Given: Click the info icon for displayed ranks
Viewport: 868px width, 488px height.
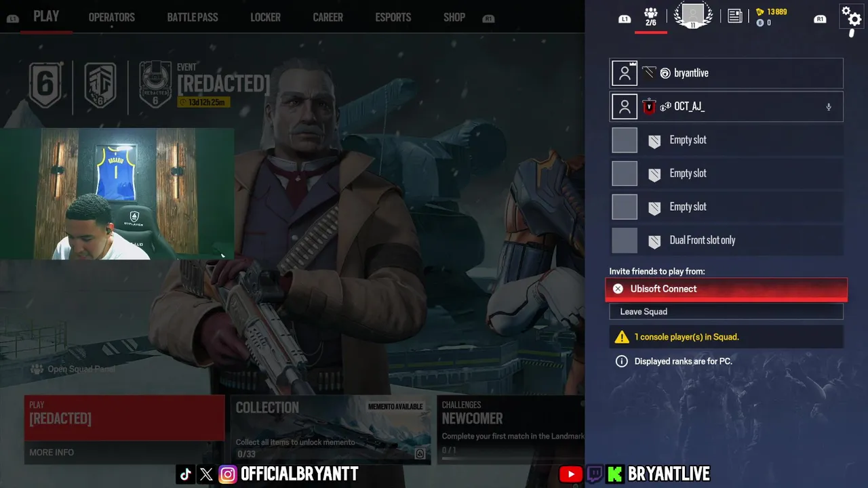Looking at the screenshot, I should (x=621, y=361).
